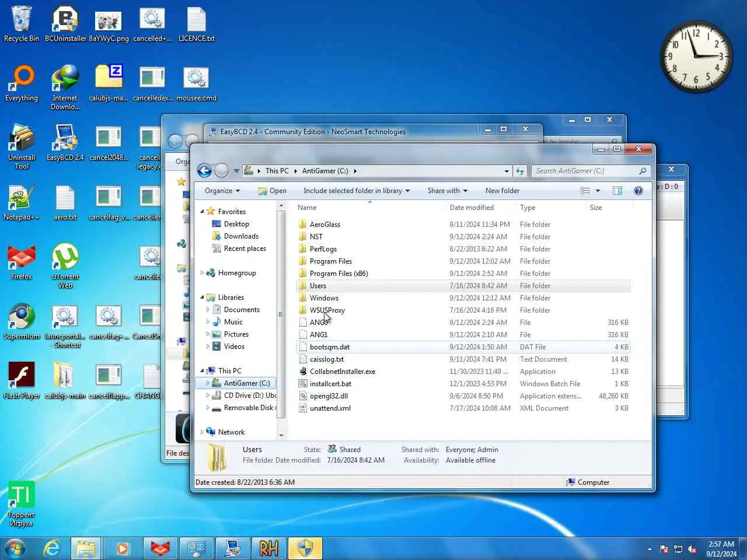Open the Uninstall Tool shortcut
Image resolution: width=747 pixels, height=560 pixels.
(x=22, y=147)
